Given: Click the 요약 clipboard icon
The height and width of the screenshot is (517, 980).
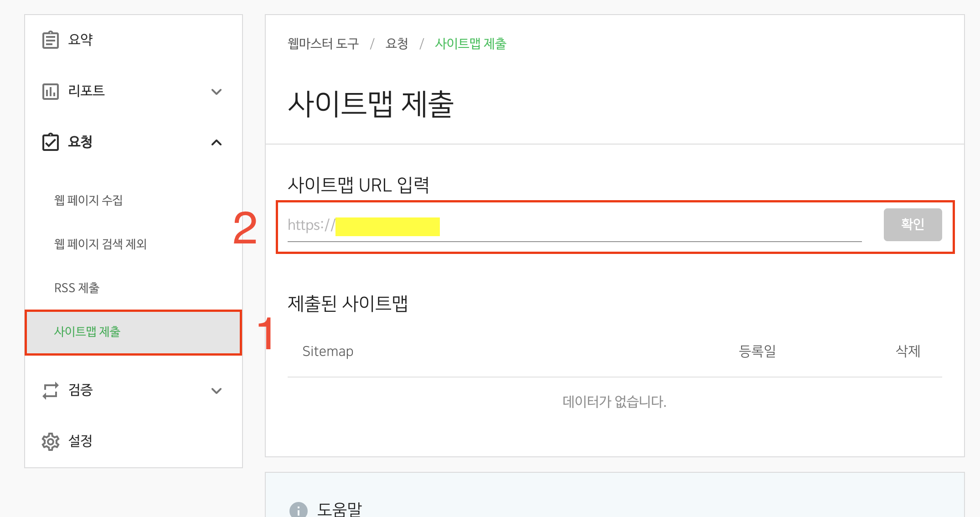Looking at the screenshot, I should (50, 40).
